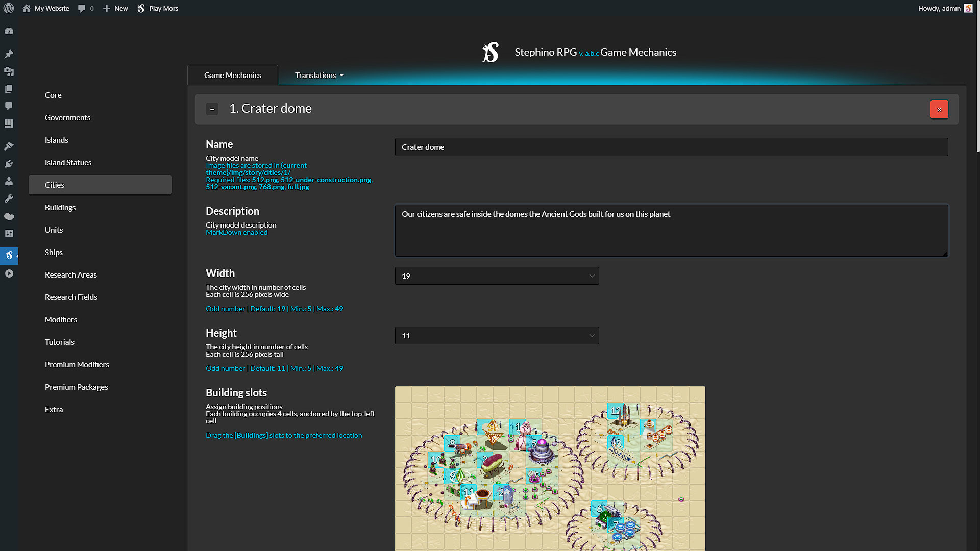Open the Height dropdown
Image resolution: width=980 pixels, height=551 pixels.
coord(497,336)
